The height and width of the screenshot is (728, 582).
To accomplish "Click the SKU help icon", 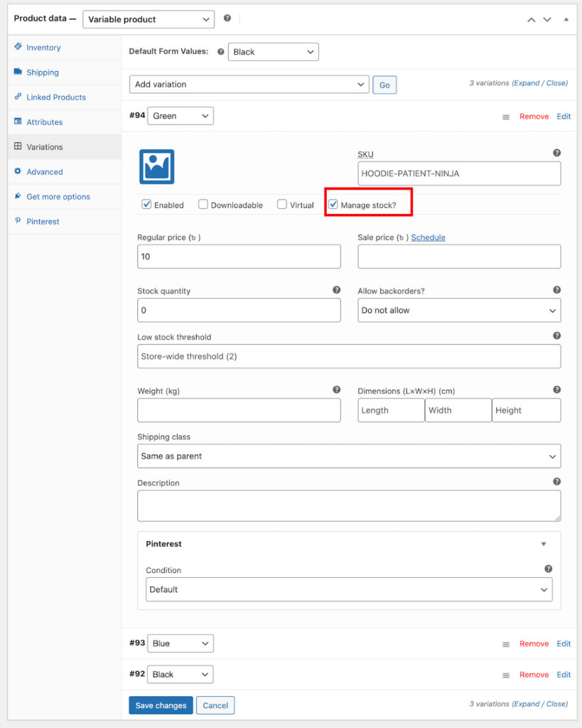I will pos(557,153).
